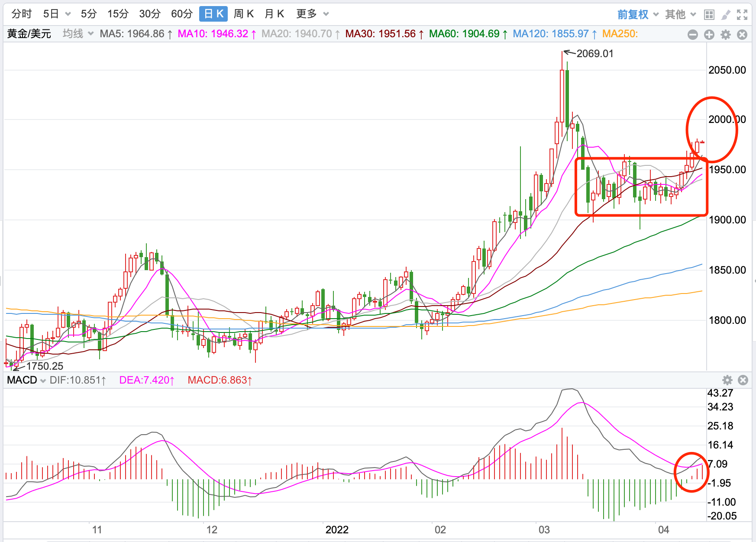Enter fullscreen chart mode
Image resolution: width=756 pixels, height=542 pixels.
742,15
